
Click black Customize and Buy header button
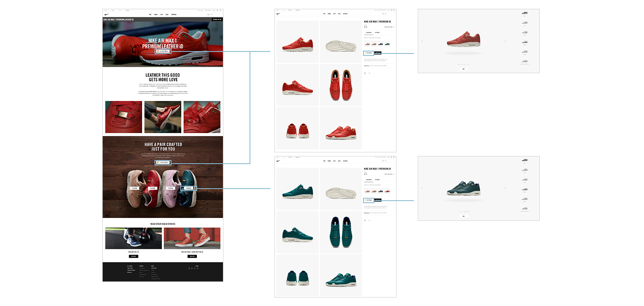coord(217,19)
